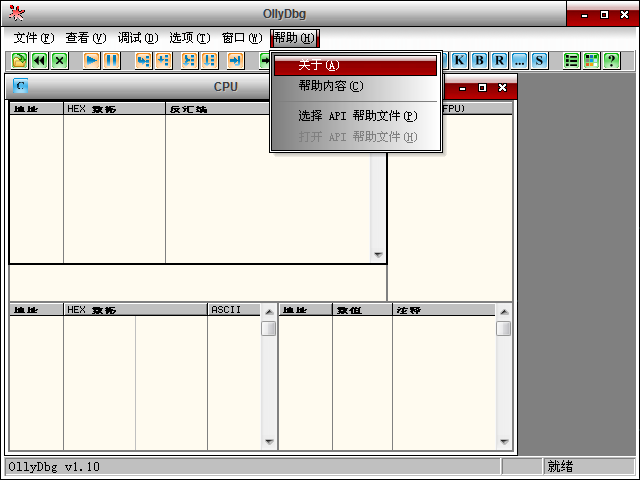This screenshot has height=480, width=640.
Task: Click the OllyDbg application logo icon
Action: [17, 13]
